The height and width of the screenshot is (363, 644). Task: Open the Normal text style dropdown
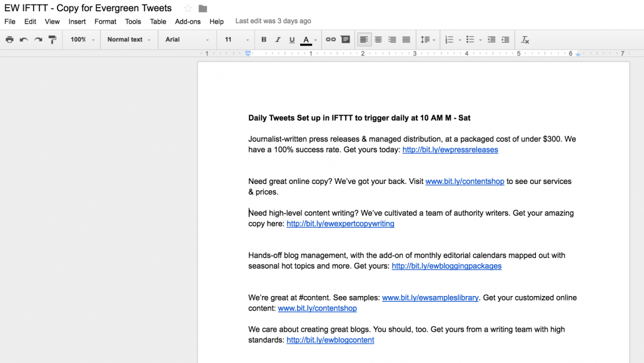[x=129, y=39]
